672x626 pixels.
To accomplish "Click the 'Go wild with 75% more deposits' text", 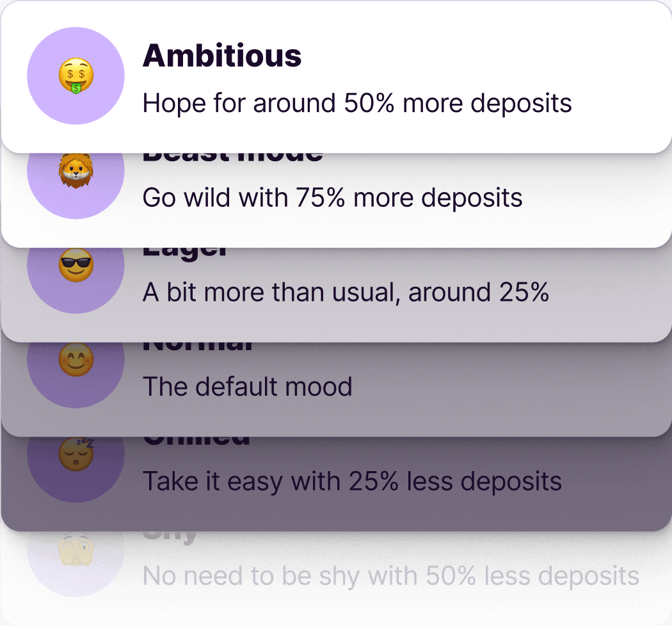I will [x=333, y=197].
